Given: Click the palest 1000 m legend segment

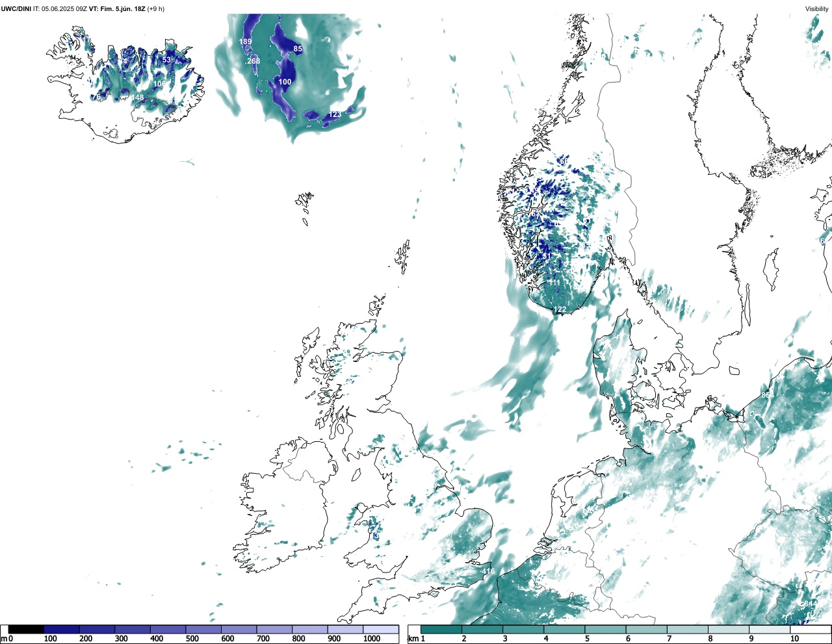Looking at the screenshot, I should [380, 630].
